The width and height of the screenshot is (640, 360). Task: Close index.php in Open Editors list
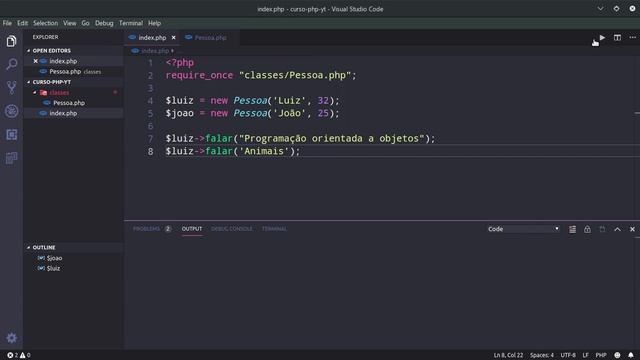point(36,61)
